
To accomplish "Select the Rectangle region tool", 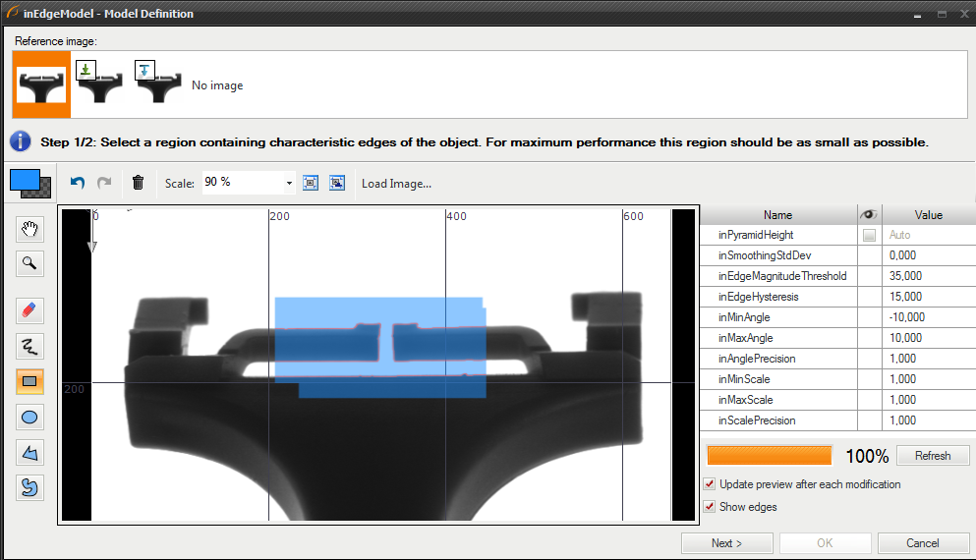I will pyautogui.click(x=30, y=381).
